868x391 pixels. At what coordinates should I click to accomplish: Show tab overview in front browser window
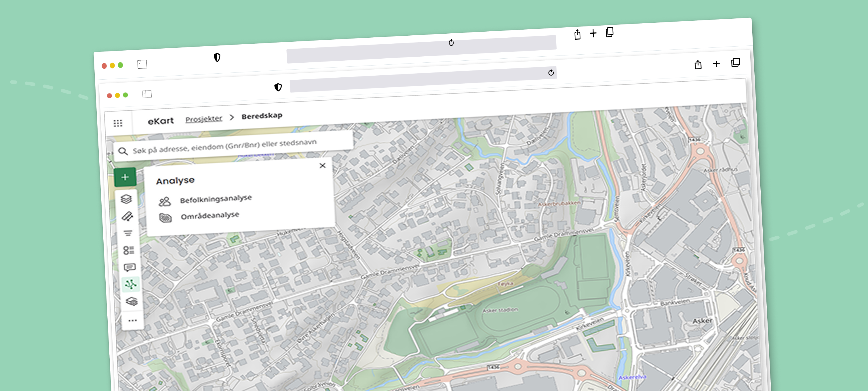tap(736, 63)
